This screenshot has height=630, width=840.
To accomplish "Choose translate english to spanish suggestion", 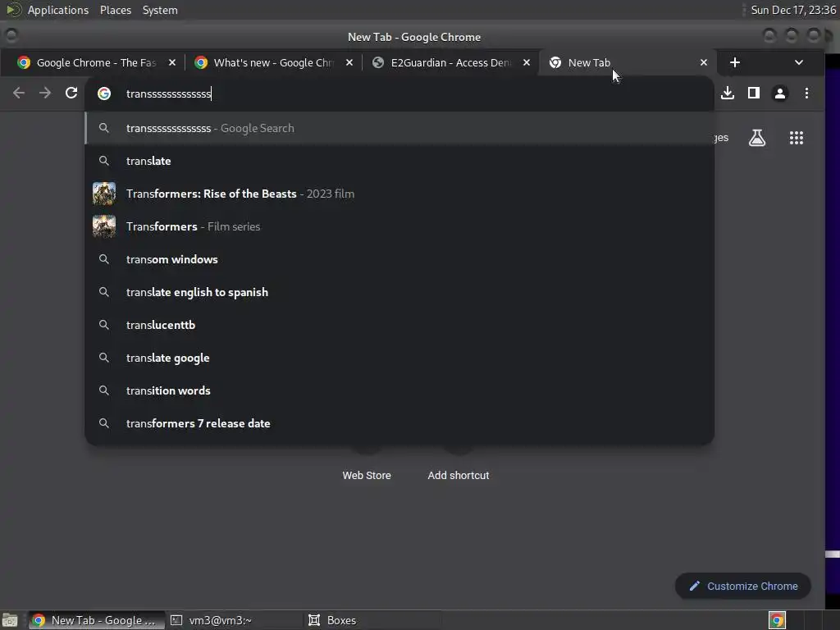I will click(x=399, y=293).
